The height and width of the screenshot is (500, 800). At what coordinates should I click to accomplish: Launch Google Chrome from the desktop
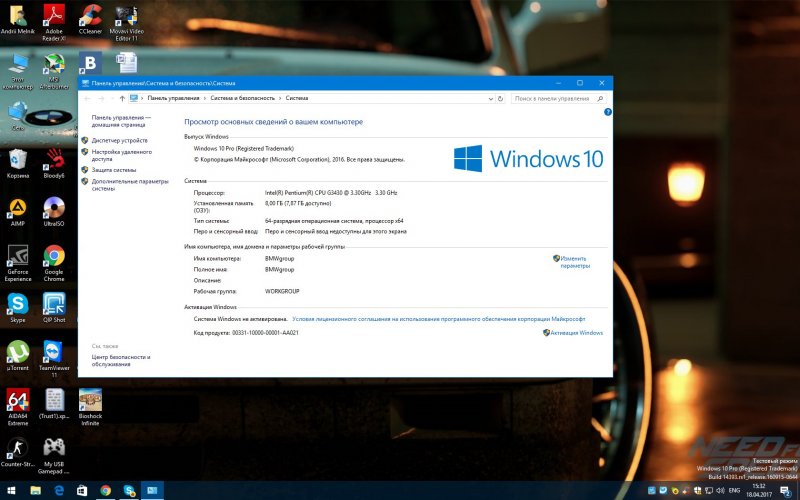click(54, 257)
